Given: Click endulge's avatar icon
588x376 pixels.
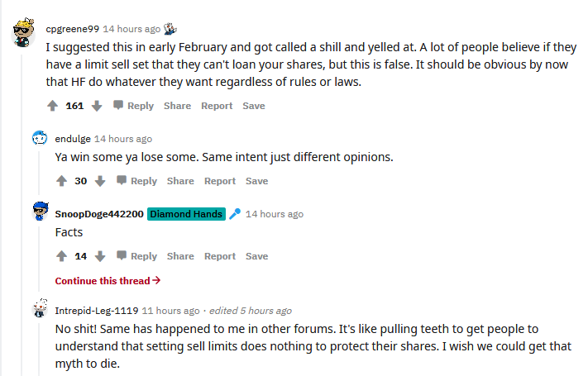Looking at the screenshot, I should pos(40,139).
